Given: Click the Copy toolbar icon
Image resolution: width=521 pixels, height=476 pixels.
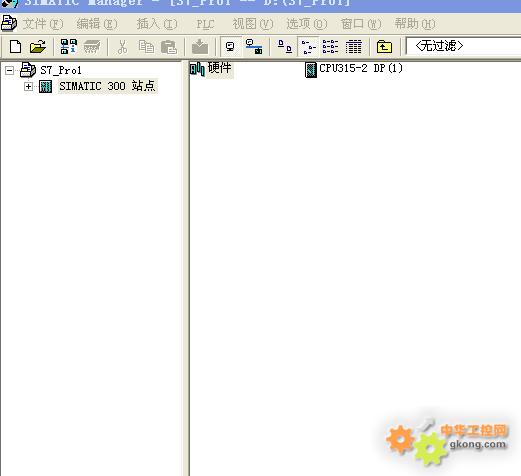Looking at the screenshot, I should (x=146, y=47).
